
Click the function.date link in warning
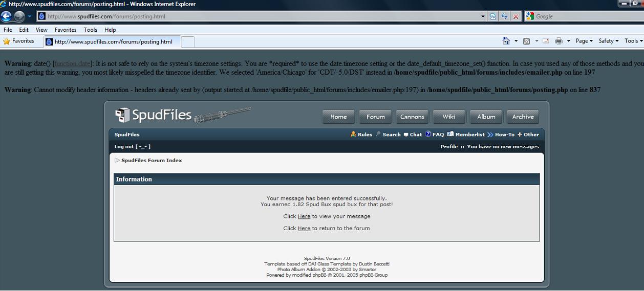pyautogui.click(x=72, y=64)
